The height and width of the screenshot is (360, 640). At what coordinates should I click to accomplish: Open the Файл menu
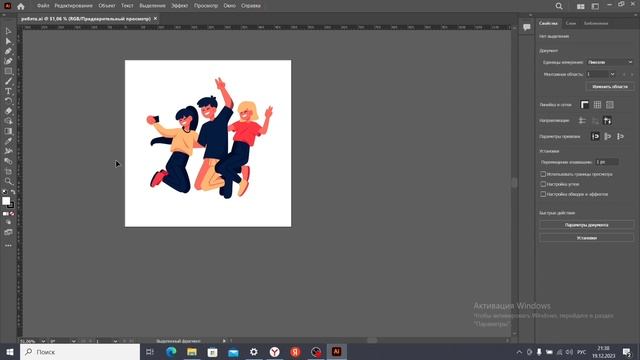pos(43,6)
